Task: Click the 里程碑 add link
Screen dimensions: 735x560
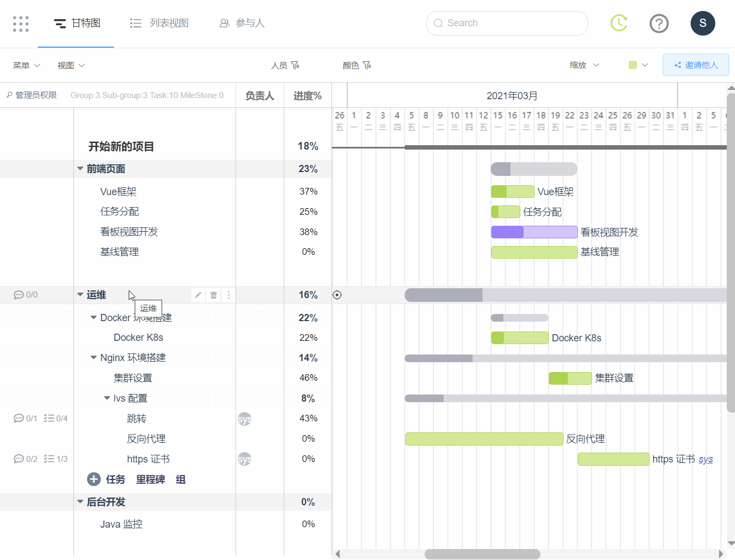Action: coord(151,479)
